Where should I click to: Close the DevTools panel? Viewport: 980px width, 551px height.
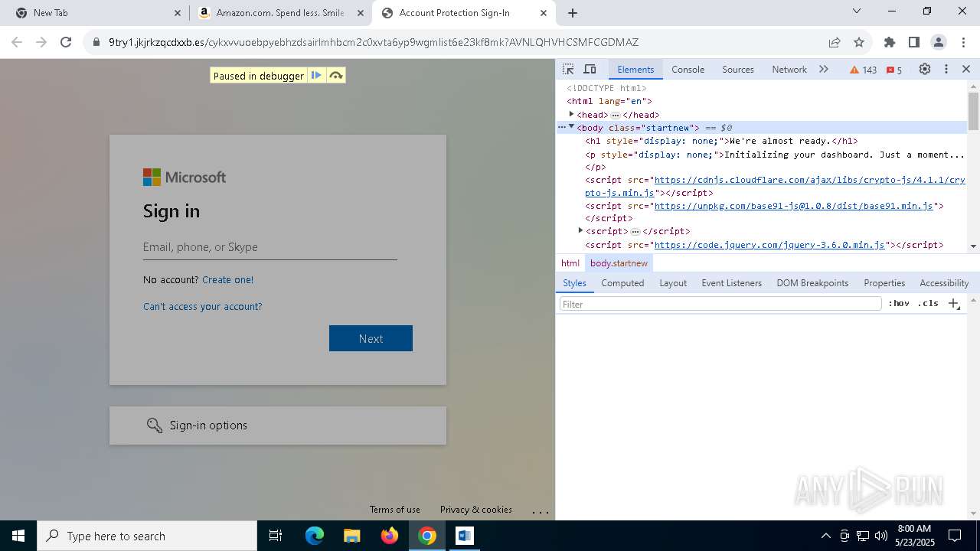[x=966, y=69]
